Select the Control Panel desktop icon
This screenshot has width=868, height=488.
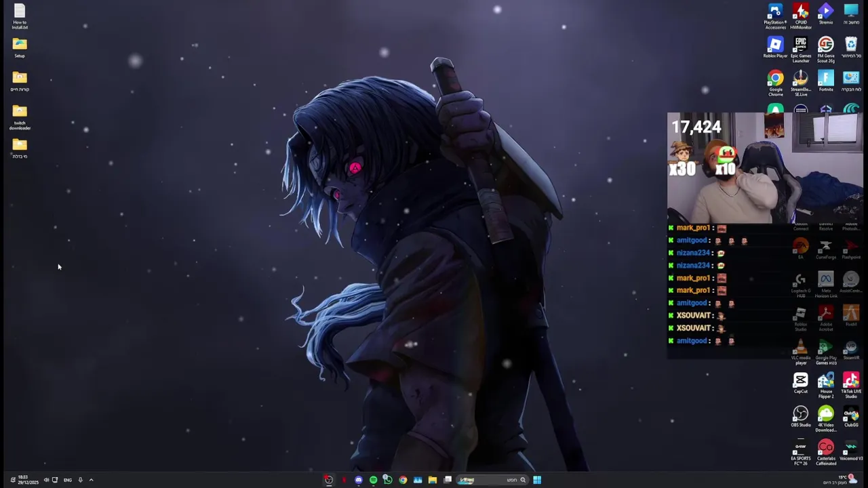[851, 81]
